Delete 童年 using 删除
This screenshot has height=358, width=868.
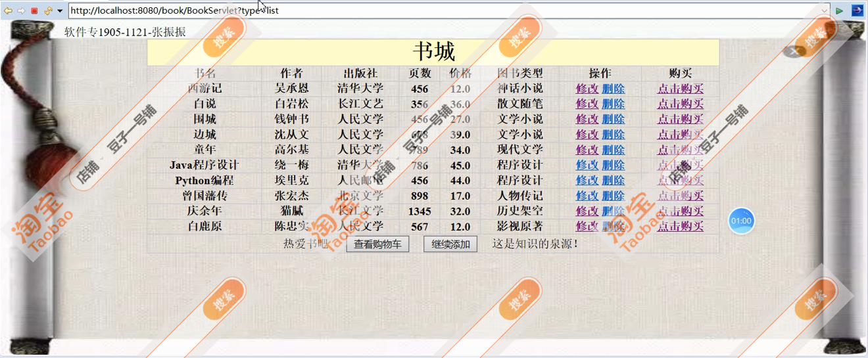613,150
